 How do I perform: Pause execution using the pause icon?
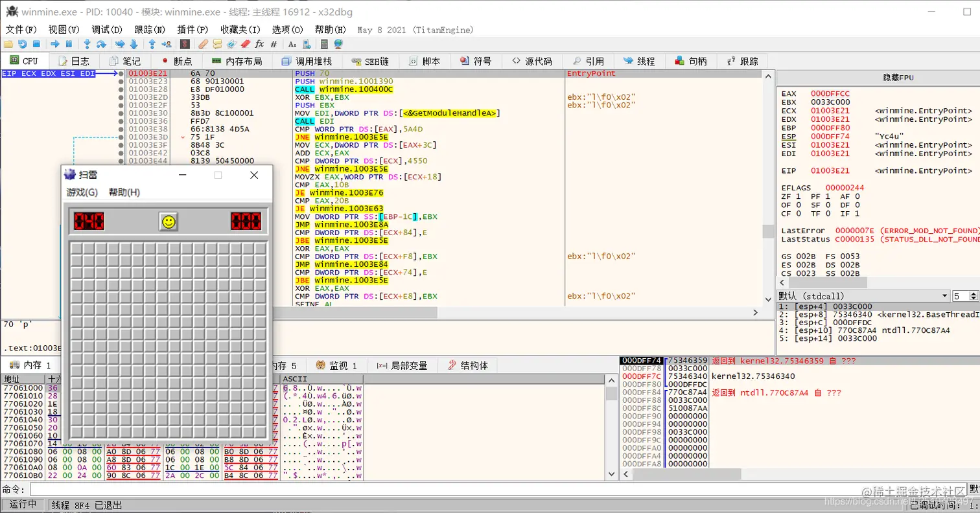tap(69, 44)
